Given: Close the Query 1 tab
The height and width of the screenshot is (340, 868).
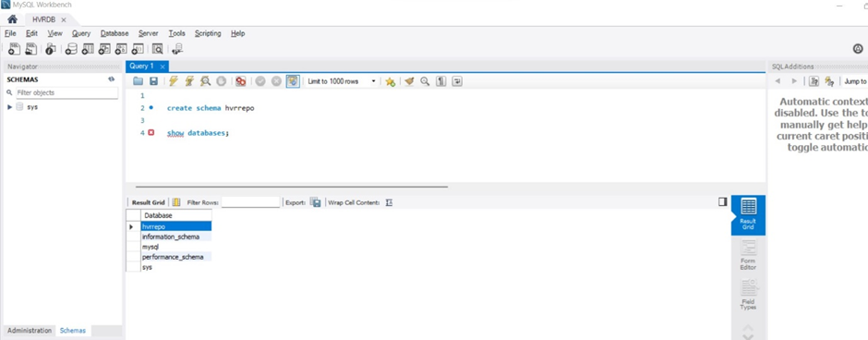Looking at the screenshot, I should pos(163,67).
